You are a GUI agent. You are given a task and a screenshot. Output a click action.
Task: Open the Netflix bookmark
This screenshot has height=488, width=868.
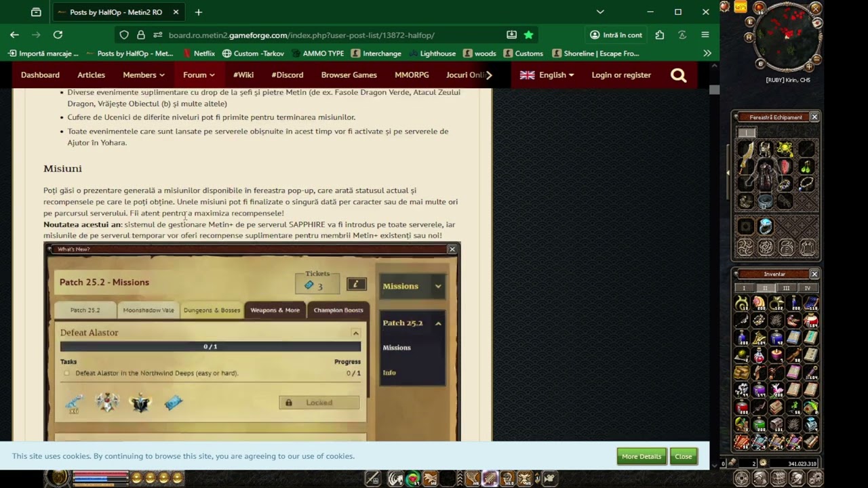click(198, 53)
